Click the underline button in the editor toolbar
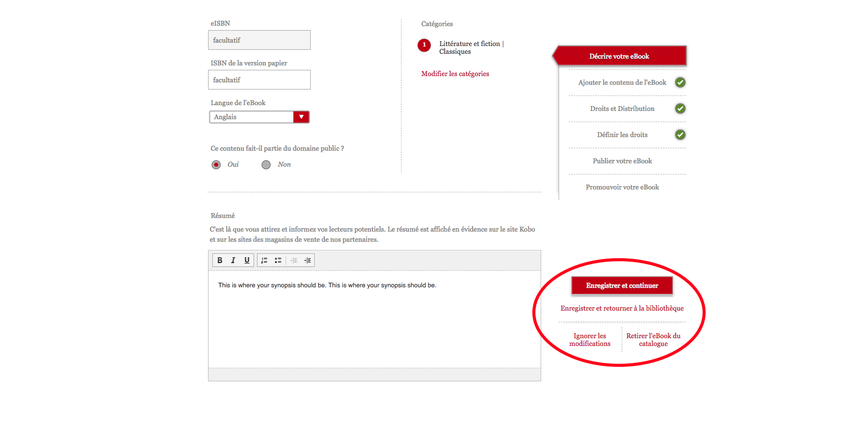The height and width of the screenshot is (422, 868). (247, 260)
